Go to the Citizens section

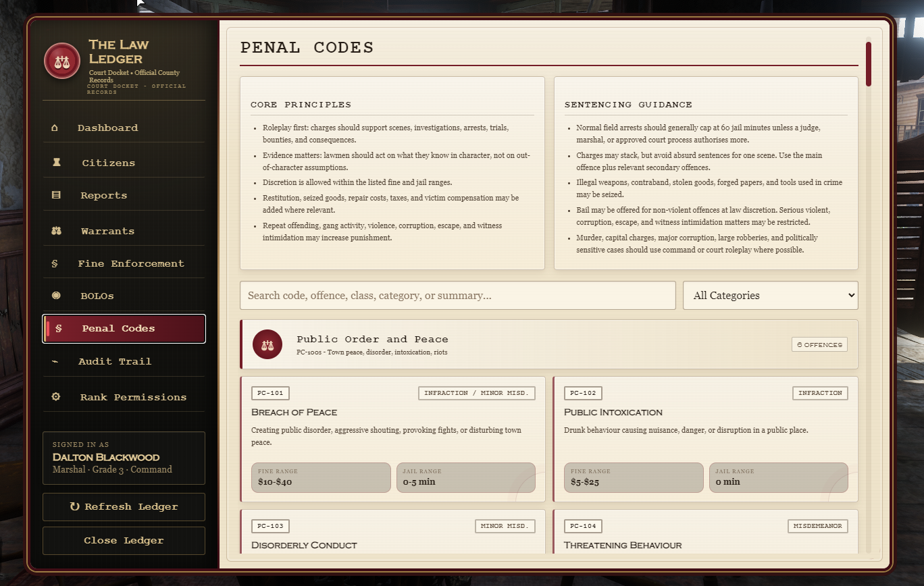[124, 163]
